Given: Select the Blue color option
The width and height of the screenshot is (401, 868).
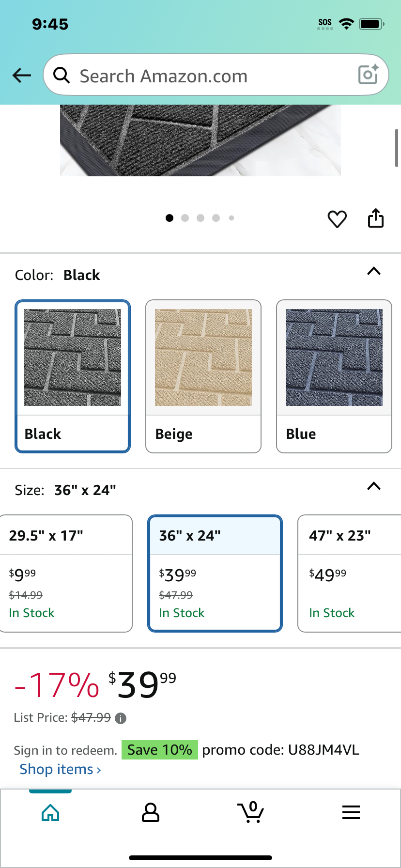Looking at the screenshot, I should pos(334,376).
